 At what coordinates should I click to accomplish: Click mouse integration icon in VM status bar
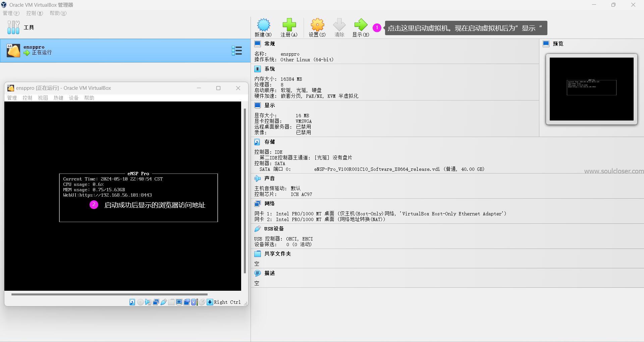[202, 302]
